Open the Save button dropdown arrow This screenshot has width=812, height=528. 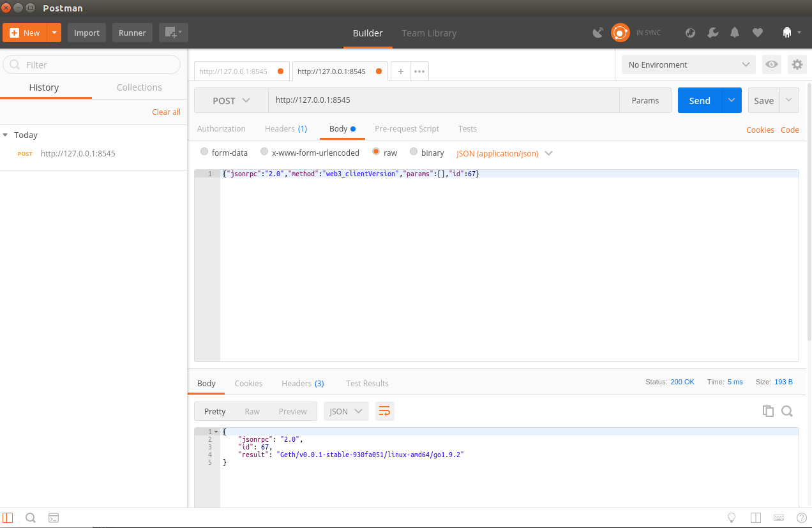pos(790,100)
